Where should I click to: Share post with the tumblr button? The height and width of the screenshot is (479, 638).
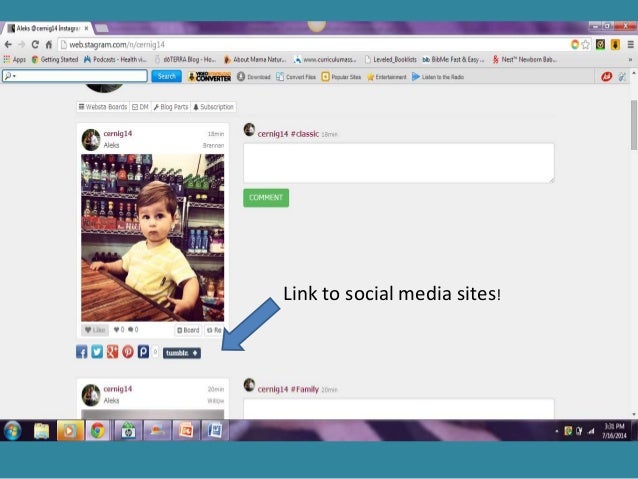[x=182, y=353]
